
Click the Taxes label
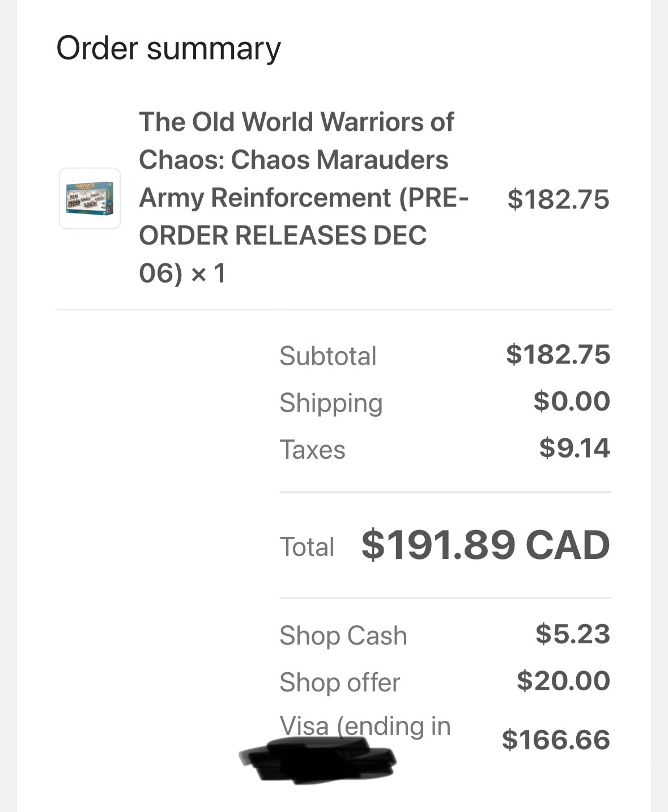[x=312, y=450]
